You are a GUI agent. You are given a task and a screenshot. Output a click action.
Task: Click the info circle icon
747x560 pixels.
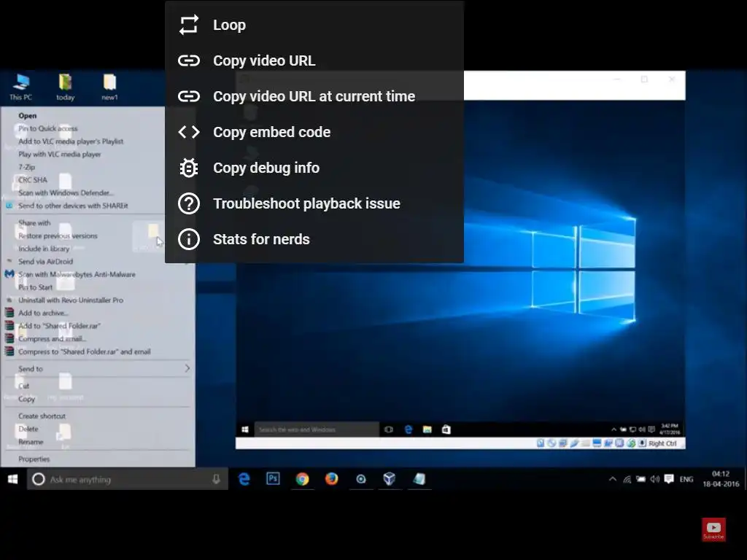[189, 239]
